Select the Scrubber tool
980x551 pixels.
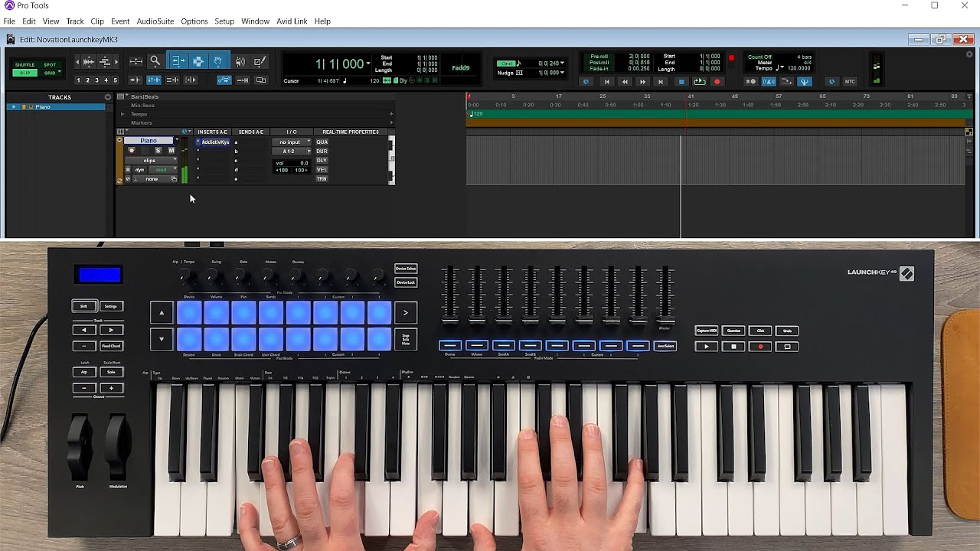(239, 60)
